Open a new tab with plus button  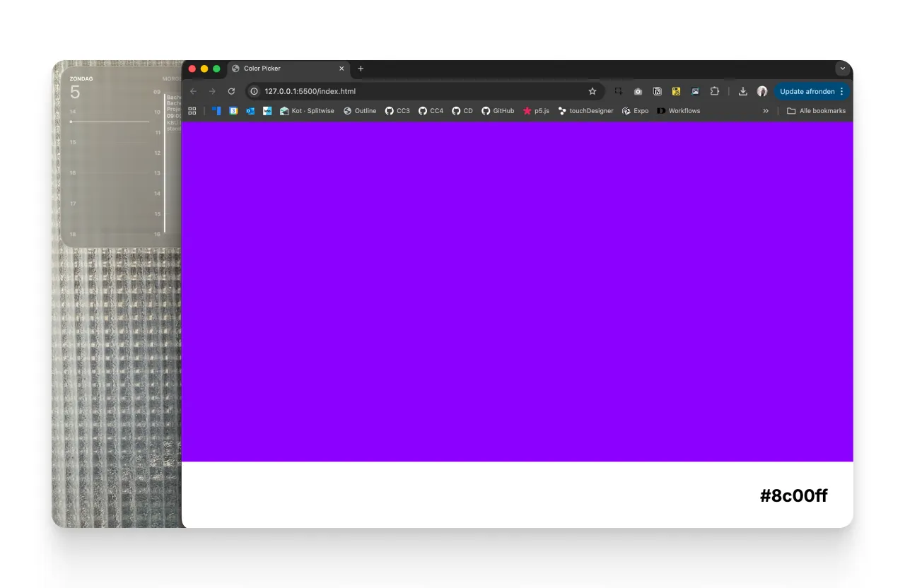click(361, 69)
